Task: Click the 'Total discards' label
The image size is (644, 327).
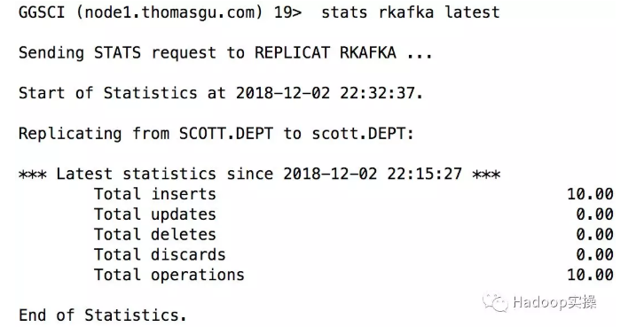Action: (x=160, y=254)
